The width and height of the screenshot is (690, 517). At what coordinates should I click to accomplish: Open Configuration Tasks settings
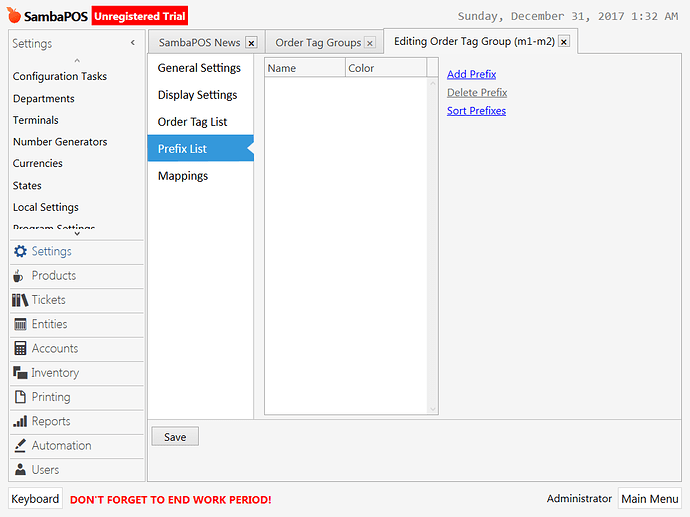(x=60, y=77)
